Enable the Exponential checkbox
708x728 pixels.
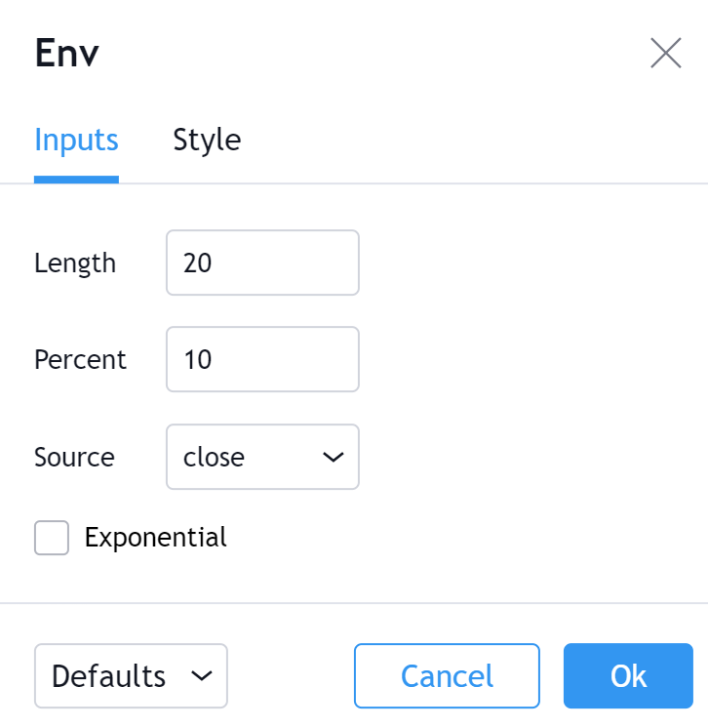coord(52,538)
